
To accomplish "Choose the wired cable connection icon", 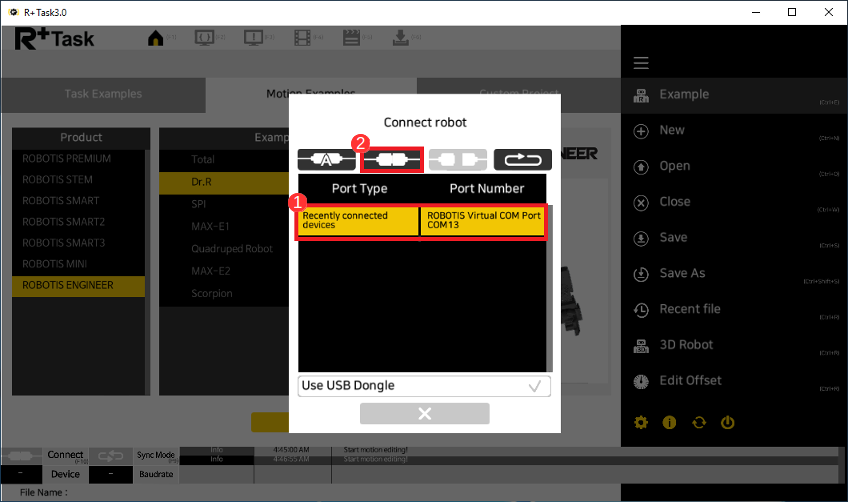I will click(392, 159).
